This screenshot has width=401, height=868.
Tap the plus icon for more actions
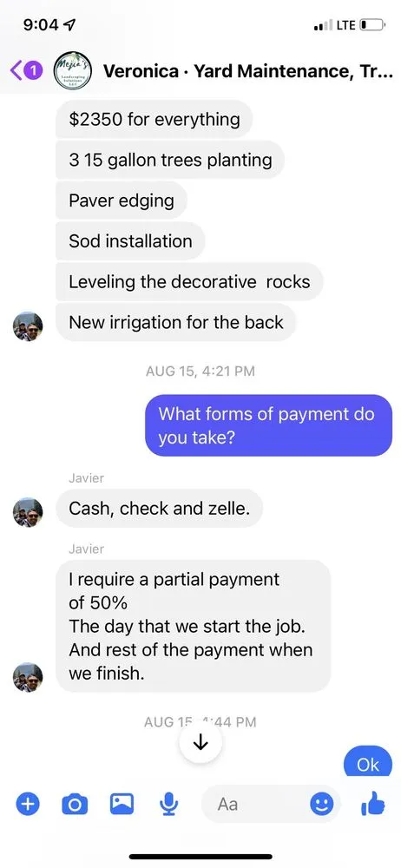tap(28, 803)
